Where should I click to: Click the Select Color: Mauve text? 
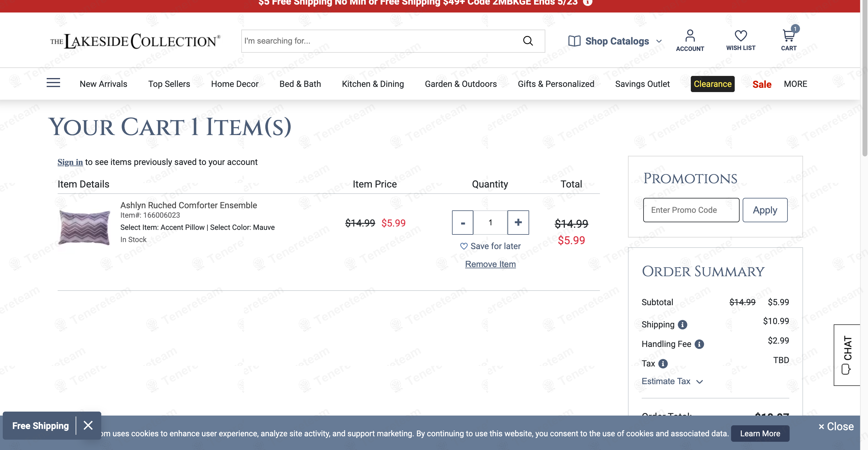coord(242,227)
